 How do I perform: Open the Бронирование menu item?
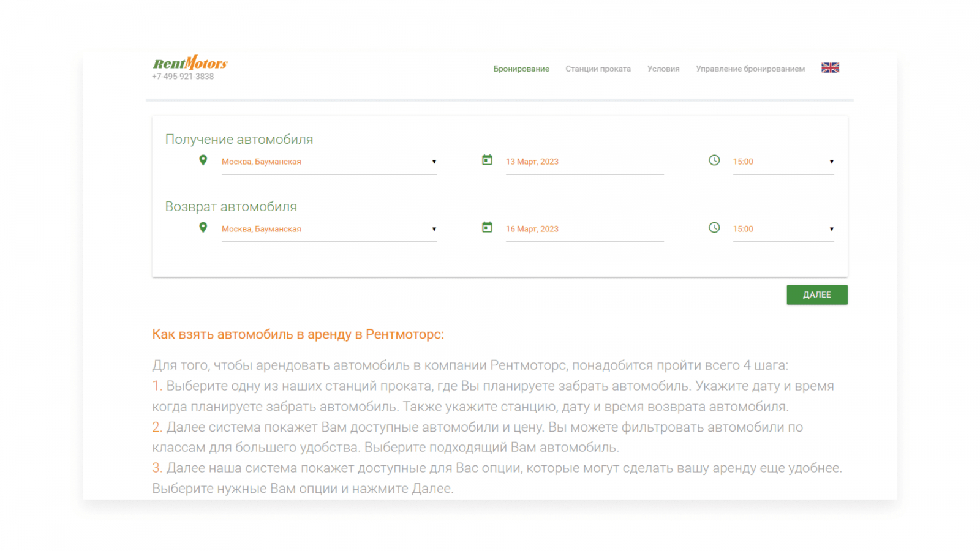(x=521, y=69)
